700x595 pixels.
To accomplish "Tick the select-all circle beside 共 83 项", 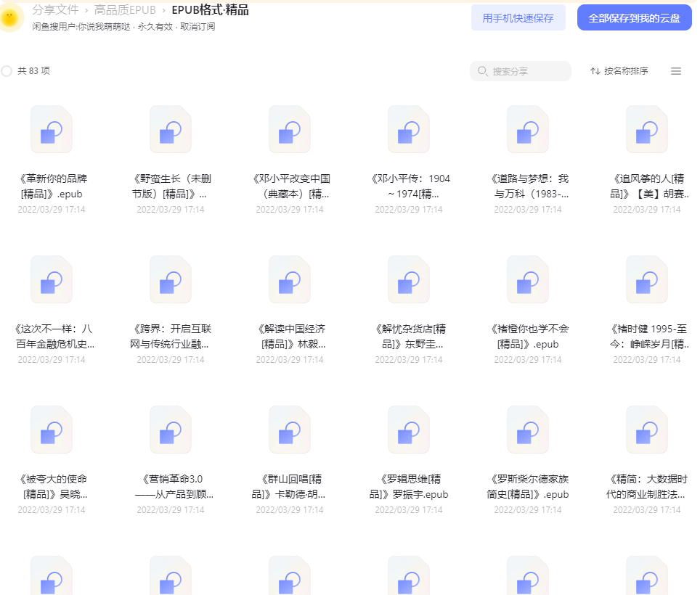I will [x=7, y=71].
